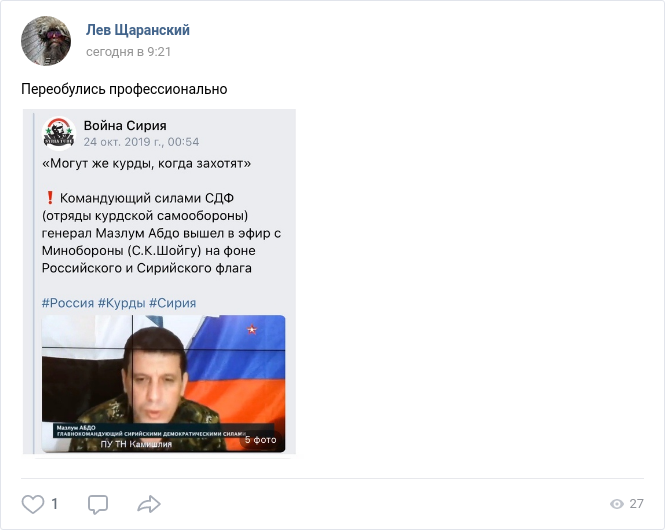Share the post using the arrow icon
The height and width of the screenshot is (530, 665).
coord(149,504)
